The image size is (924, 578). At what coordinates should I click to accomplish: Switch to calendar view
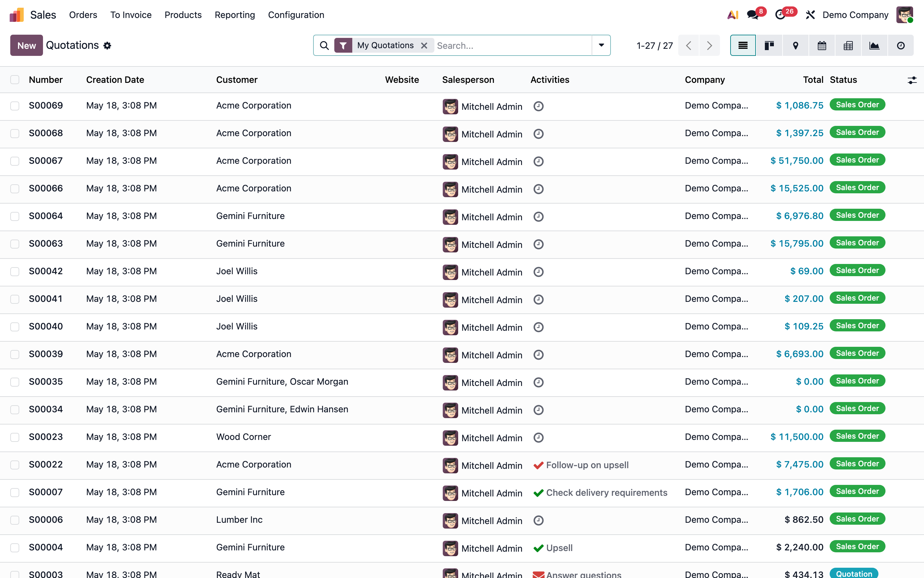point(822,46)
